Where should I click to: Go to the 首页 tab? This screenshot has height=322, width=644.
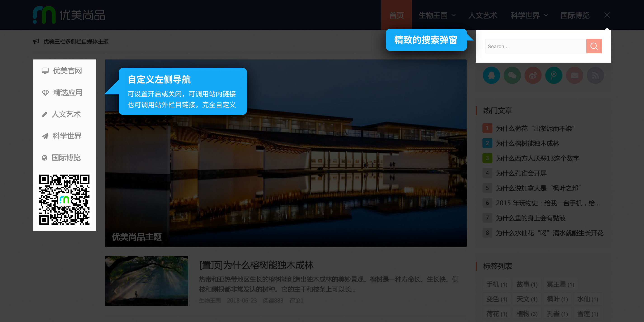click(x=396, y=15)
